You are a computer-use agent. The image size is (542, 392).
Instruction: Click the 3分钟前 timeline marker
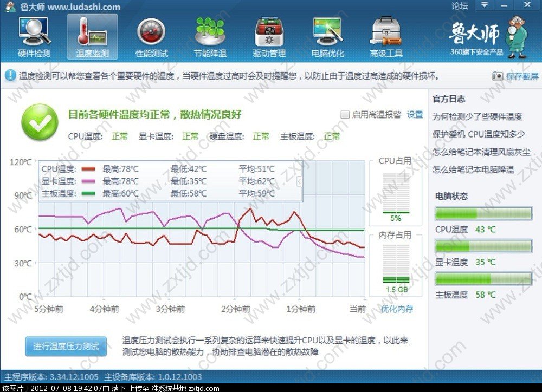tap(170, 309)
